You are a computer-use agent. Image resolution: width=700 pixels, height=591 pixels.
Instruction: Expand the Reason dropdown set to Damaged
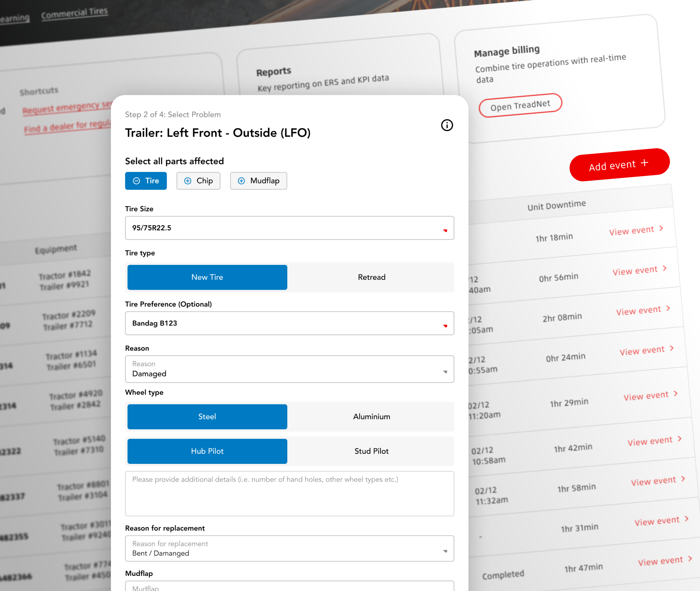pos(289,369)
